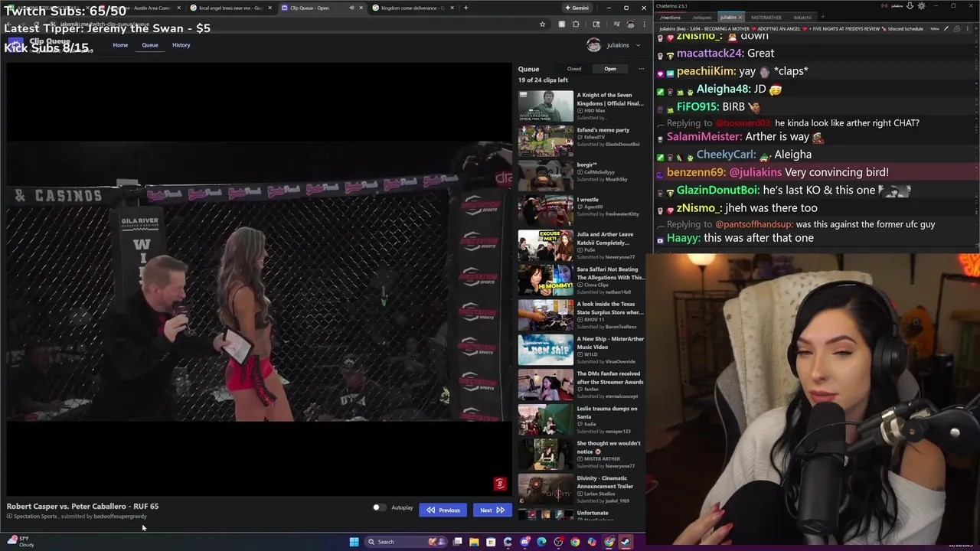The height and width of the screenshot is (551, 980).
Task: Switch queue state to Open
Action: coord(610,69)
